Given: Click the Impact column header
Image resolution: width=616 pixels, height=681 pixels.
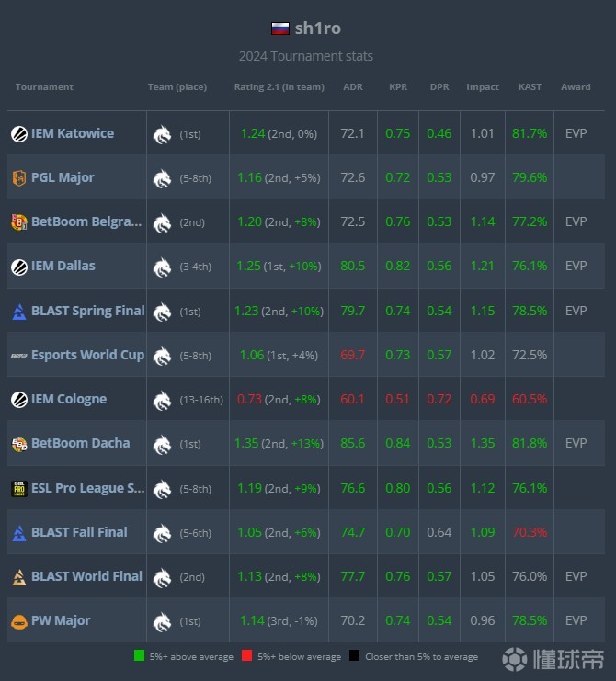Looking at the screenshot, I should click(482, 87).
